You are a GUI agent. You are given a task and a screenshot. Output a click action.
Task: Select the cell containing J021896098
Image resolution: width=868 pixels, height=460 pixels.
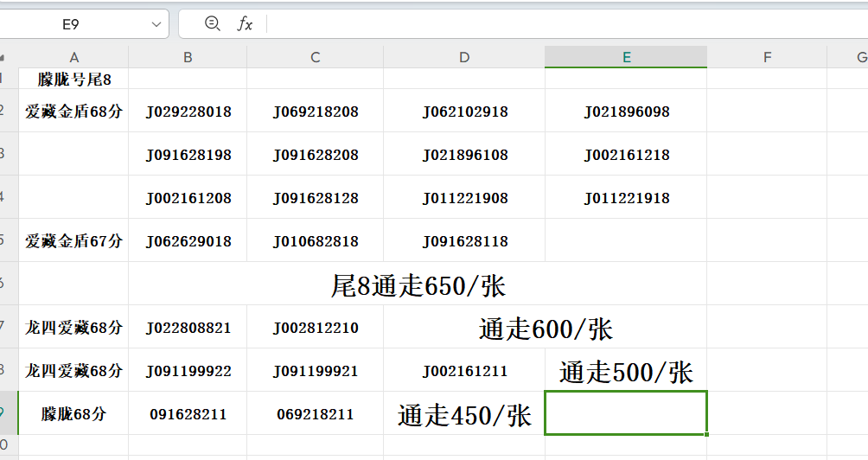(626, 112)
